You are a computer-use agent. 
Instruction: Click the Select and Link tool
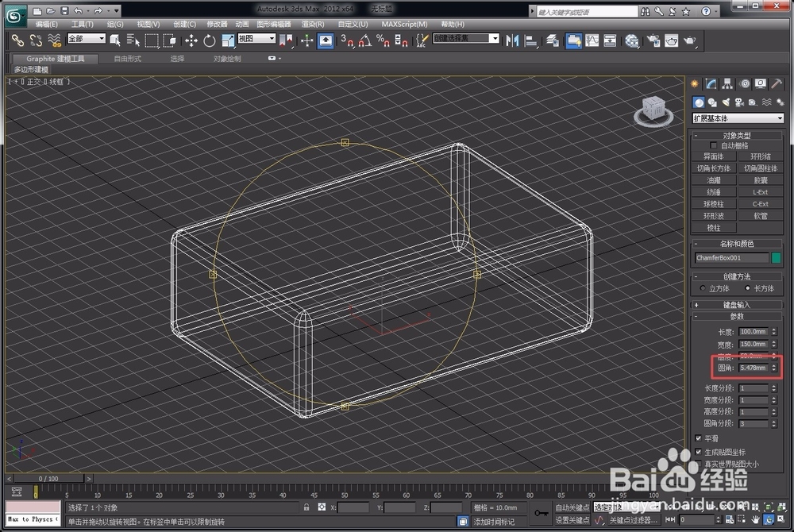(x=17, y=40)
